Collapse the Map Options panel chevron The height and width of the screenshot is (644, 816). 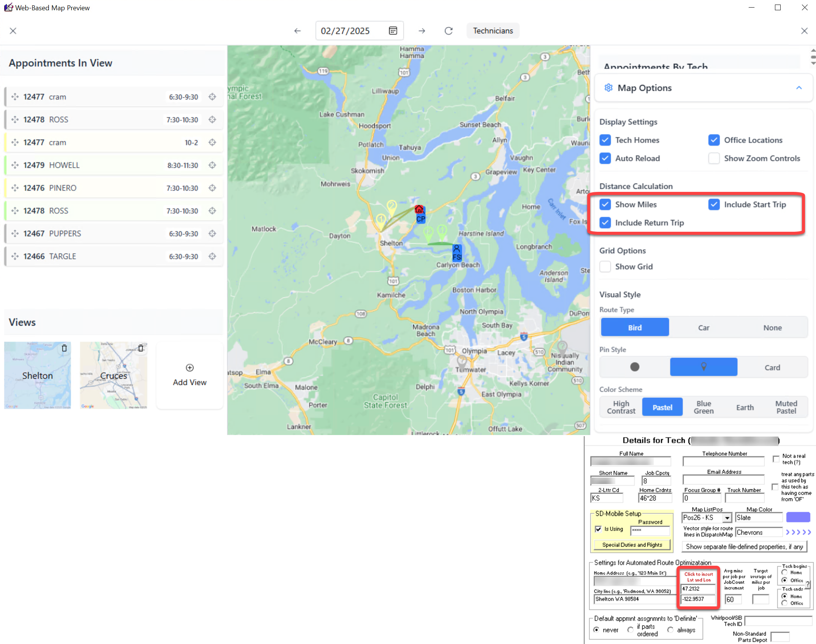[799, 88]
